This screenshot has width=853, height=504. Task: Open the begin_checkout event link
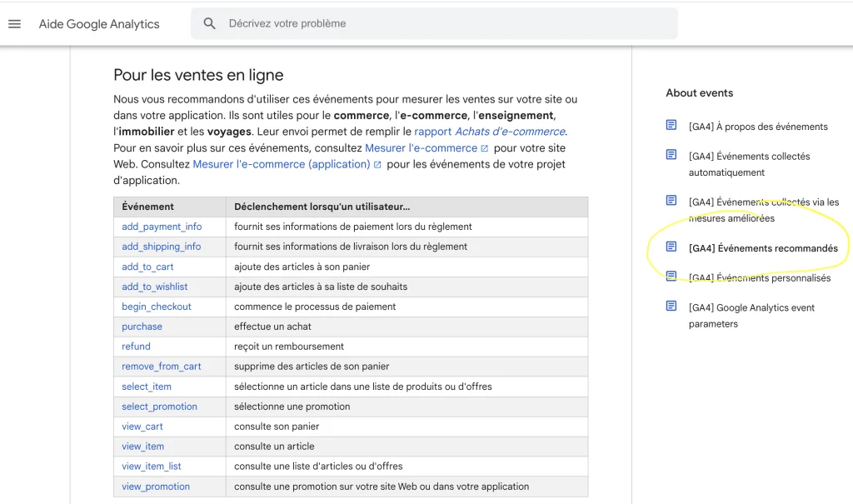click(x=157, y=307)
